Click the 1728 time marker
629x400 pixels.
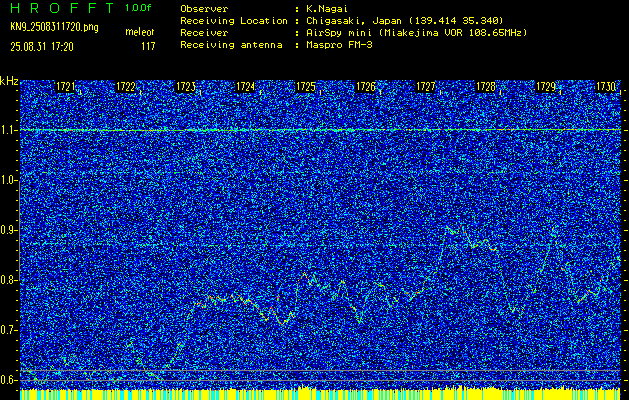486,87
